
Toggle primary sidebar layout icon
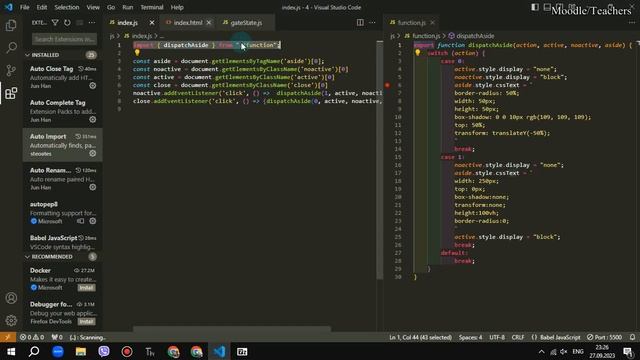pyautogui.click(x=535, y=7)
